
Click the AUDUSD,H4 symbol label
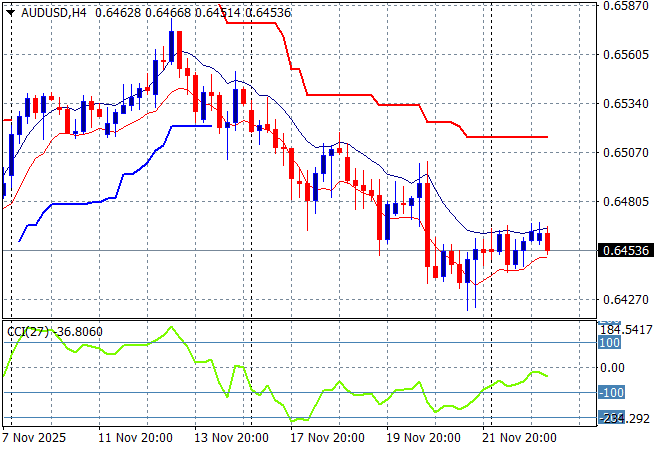(x=49, y=10)
